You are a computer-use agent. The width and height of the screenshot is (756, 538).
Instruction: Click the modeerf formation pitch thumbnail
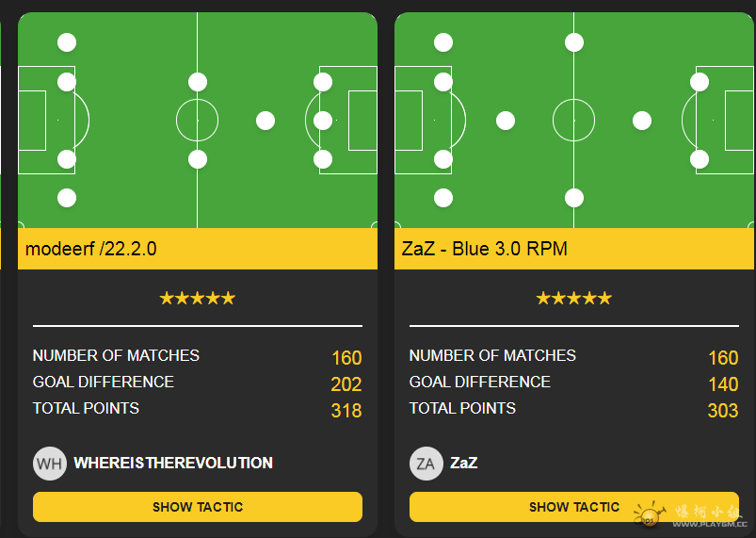[197, 121]
